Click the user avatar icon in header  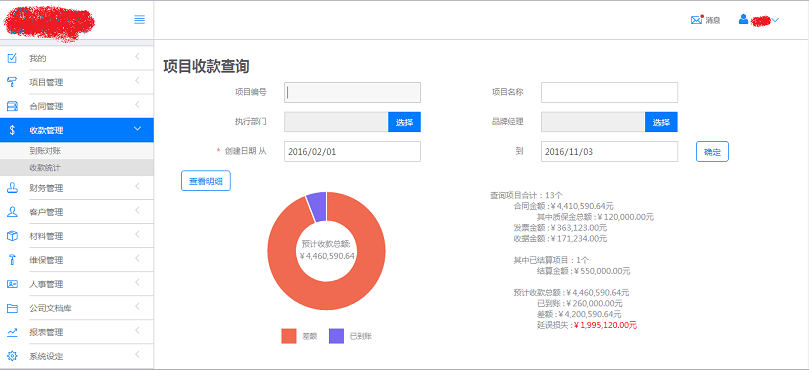pyautogui.click(x=743, y=20)
